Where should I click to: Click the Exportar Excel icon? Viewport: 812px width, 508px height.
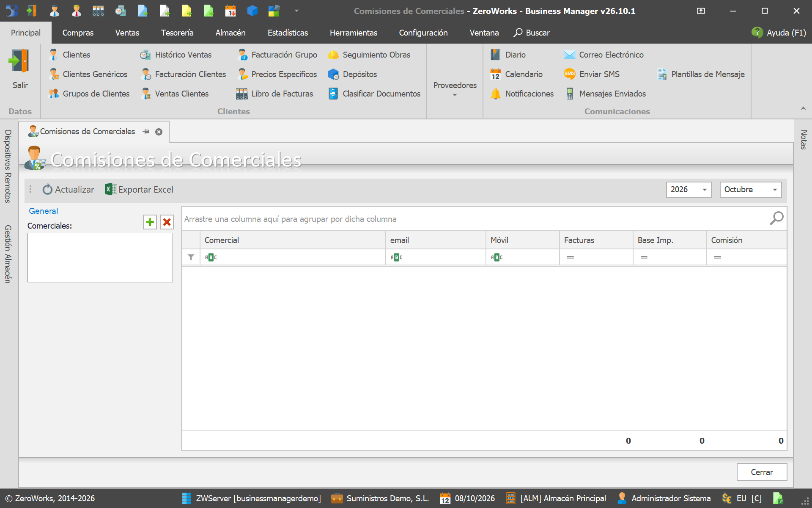(111, 189)
